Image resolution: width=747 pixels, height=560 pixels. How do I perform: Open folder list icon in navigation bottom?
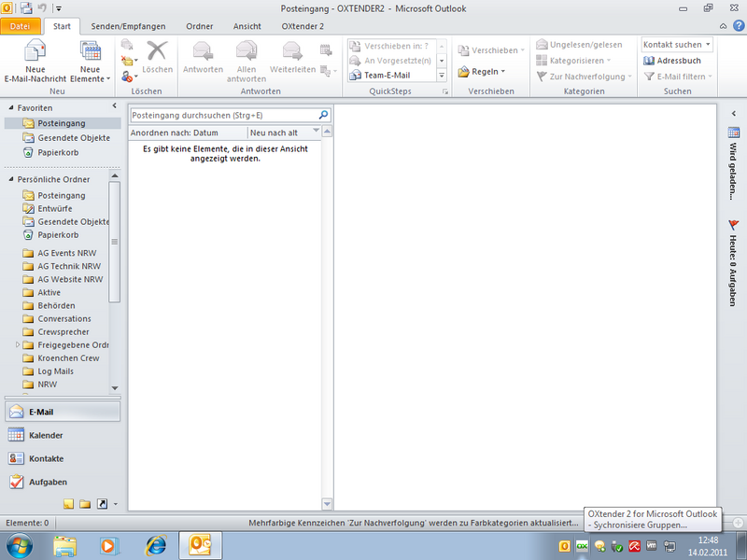point(85,504)
